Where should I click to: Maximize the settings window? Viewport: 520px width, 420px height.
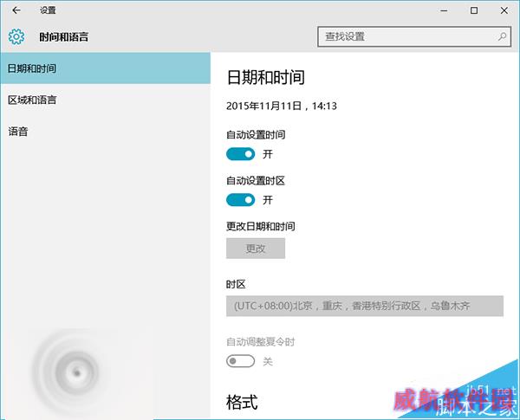[x=474, y=10]
